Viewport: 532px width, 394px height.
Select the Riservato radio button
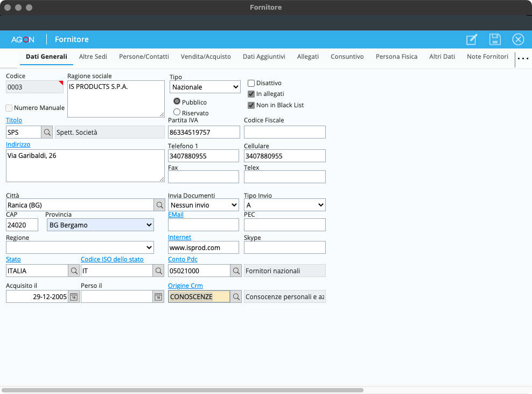pos(177,112)
